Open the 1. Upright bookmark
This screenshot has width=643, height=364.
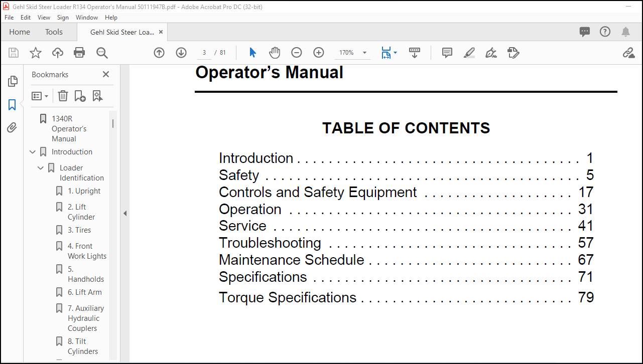point(84,191)
